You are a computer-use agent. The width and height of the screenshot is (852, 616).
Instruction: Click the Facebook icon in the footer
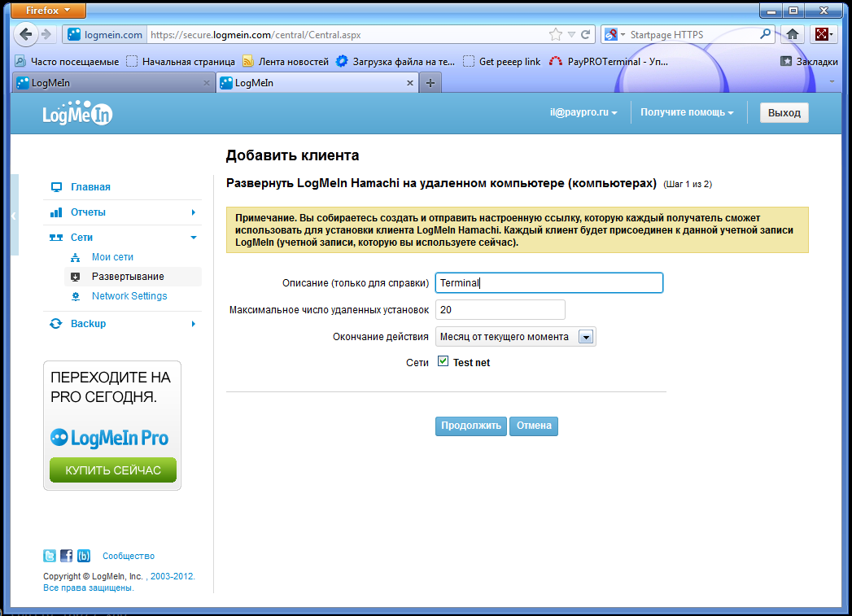tap(67, 557)
